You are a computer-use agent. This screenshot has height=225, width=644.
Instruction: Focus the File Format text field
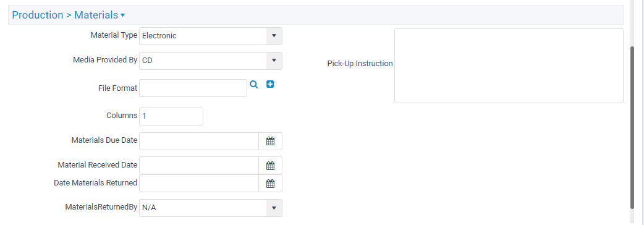[x=193, y=88]
